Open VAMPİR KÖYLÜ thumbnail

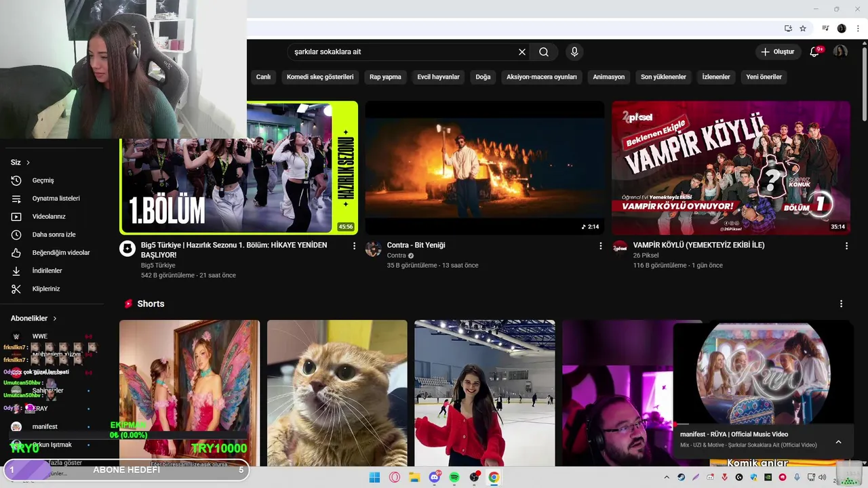click(x=731, y=168)
